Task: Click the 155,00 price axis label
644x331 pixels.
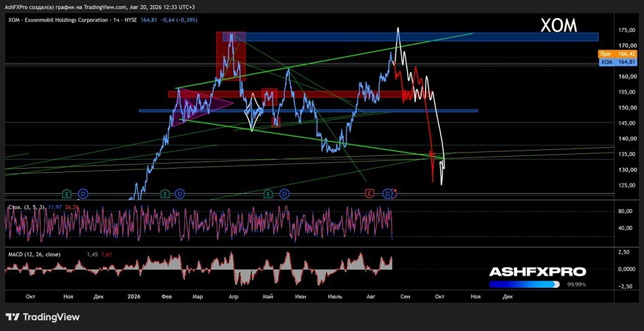Action: click(x=626, y=92)
